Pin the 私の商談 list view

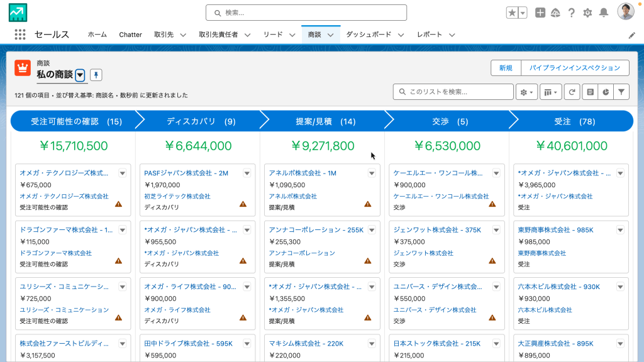point(96,75)
